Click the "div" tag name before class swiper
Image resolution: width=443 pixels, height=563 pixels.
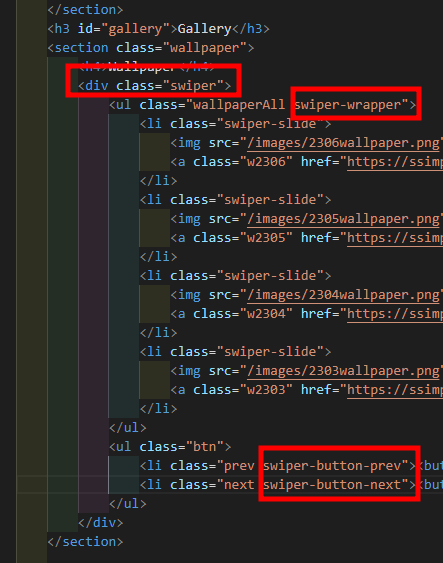point(97,86)
